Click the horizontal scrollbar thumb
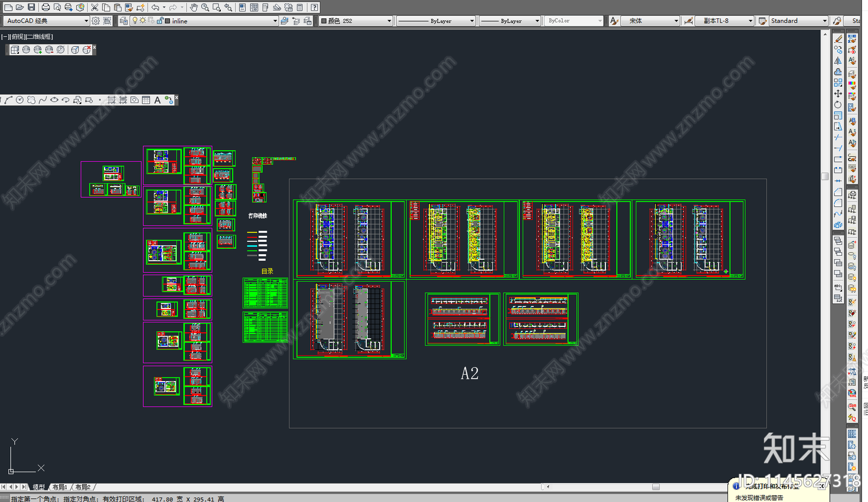The width and height of the screenshot is (868, 502). [656, 487]
